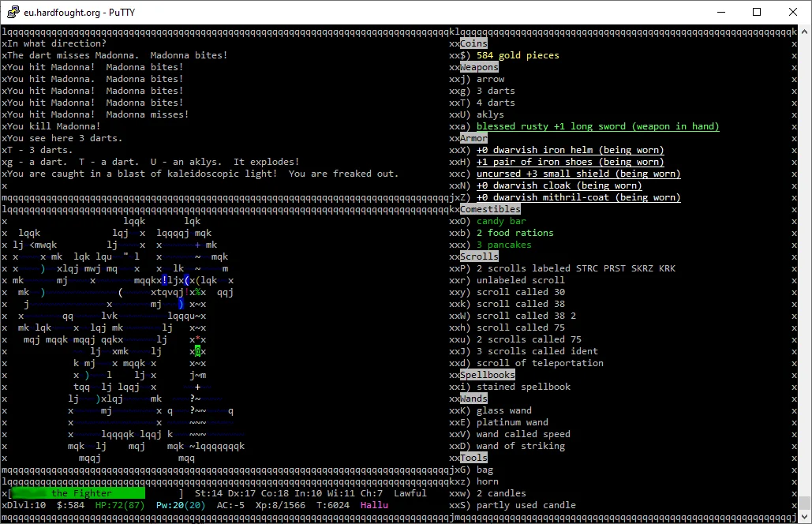Viewport: 812px width, 524px height.
Task: Click the red * symbol on the map
Action: pyautogui.click(x=198, y=339)
